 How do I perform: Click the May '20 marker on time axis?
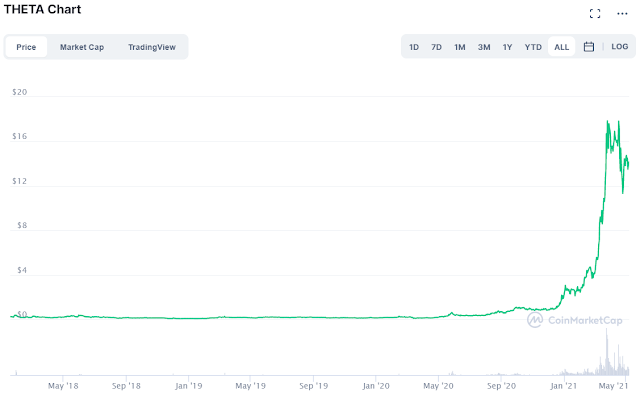(x=438, y=386)
